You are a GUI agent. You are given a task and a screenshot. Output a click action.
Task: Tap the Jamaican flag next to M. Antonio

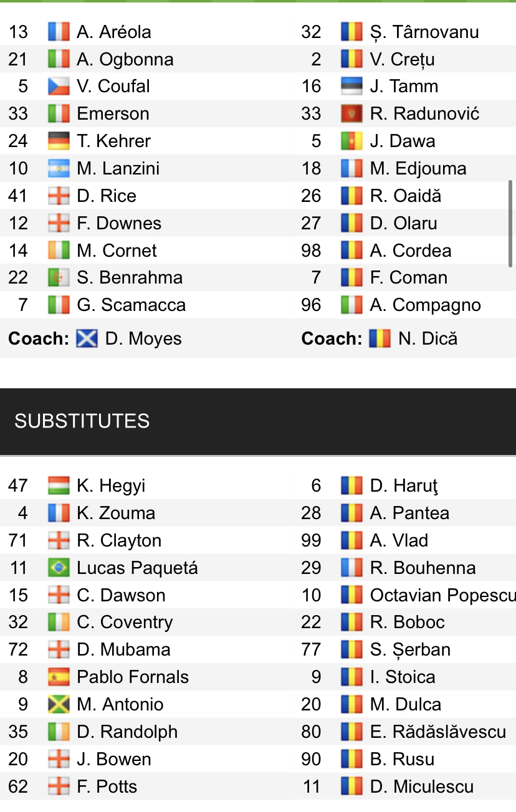pyautogui.click(x=59, y=705)
